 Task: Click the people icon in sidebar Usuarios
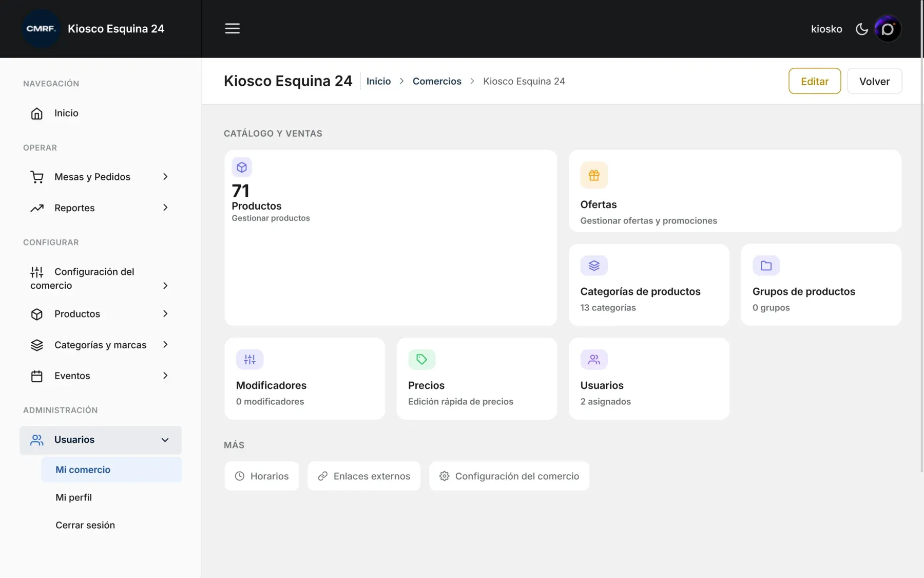point(37,440)
